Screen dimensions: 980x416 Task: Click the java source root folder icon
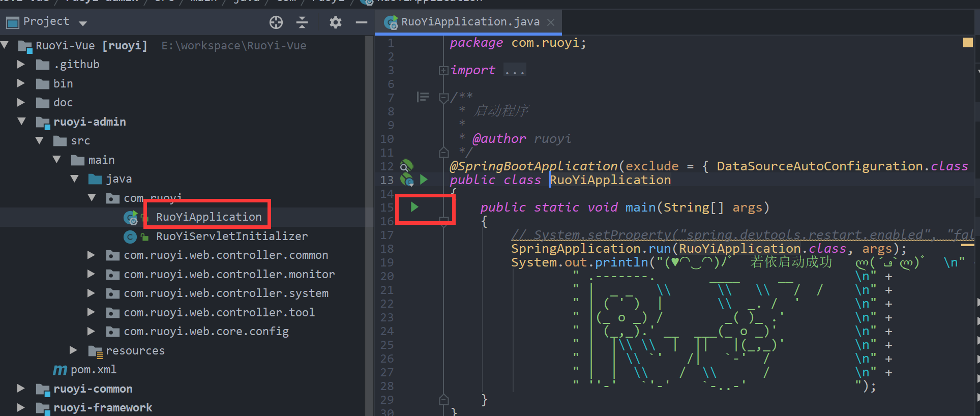95,179
